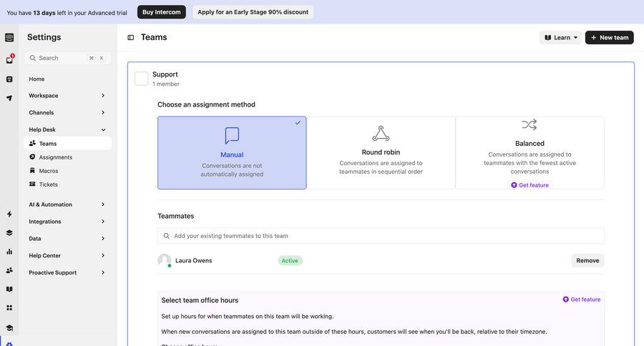Select the Balanced assignment method card

[530, 153]
